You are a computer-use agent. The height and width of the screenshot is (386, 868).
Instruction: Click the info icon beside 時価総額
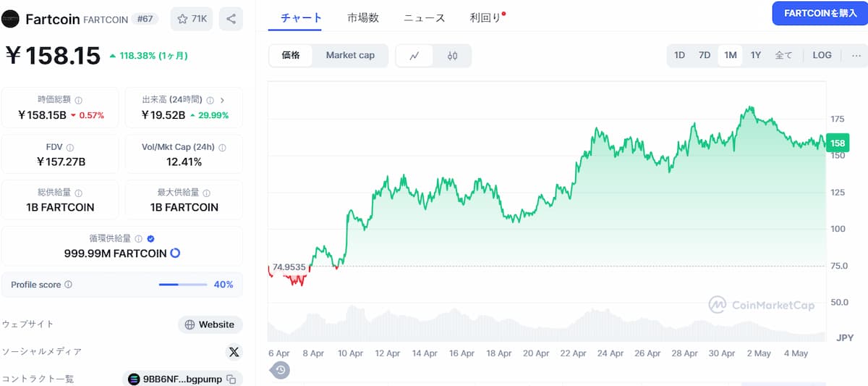[78, 101]
